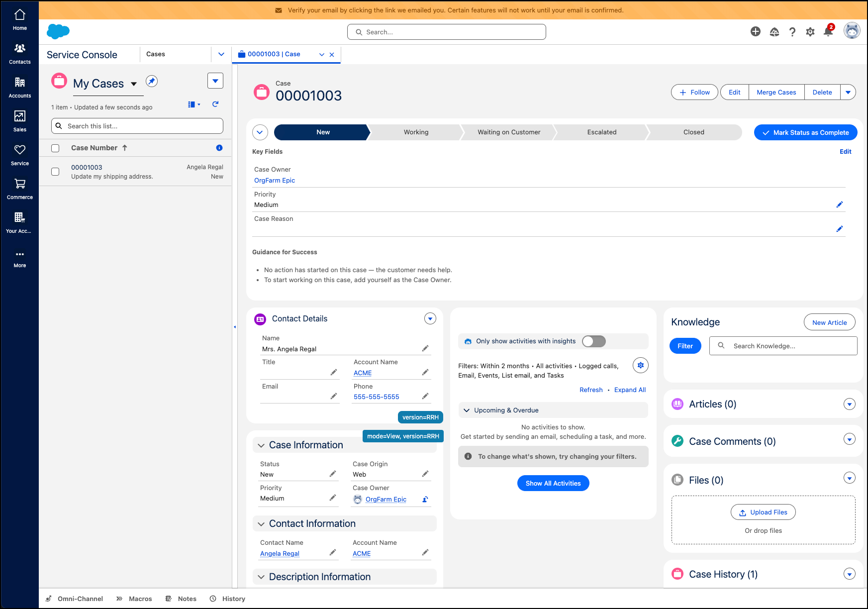Open activity timeline filter settings gear
868x609 pixels.
point(641,365)
